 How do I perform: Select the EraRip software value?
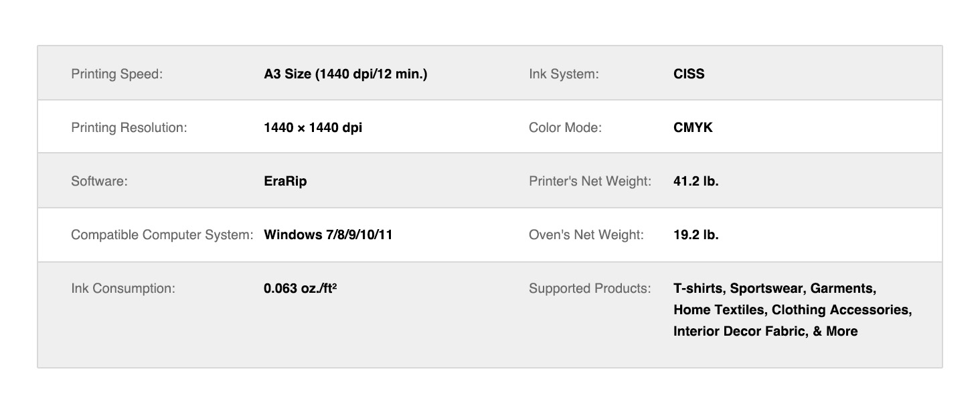[285, 181]
